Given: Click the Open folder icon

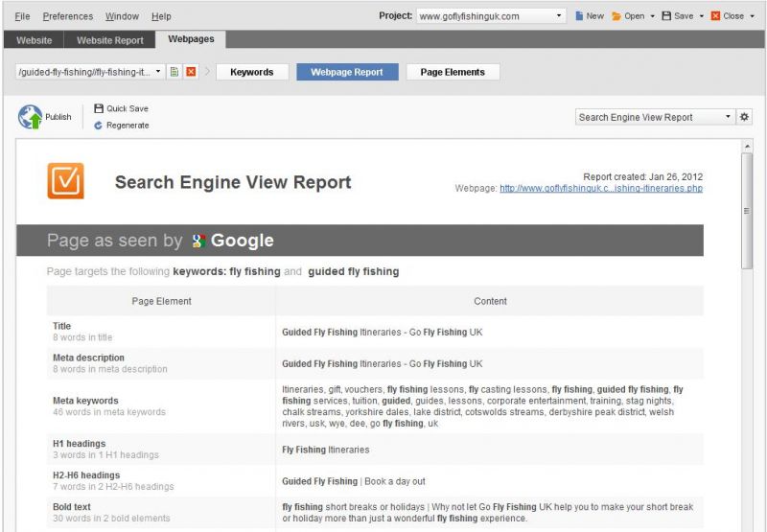Looking at the screenshot, I should click(x=616, y=16).
